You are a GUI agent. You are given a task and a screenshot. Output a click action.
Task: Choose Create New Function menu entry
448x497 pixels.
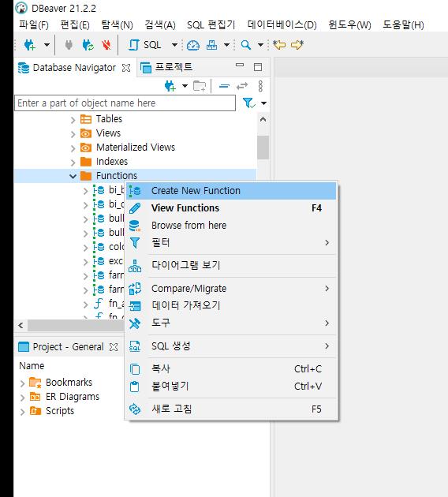click(231, 191)
